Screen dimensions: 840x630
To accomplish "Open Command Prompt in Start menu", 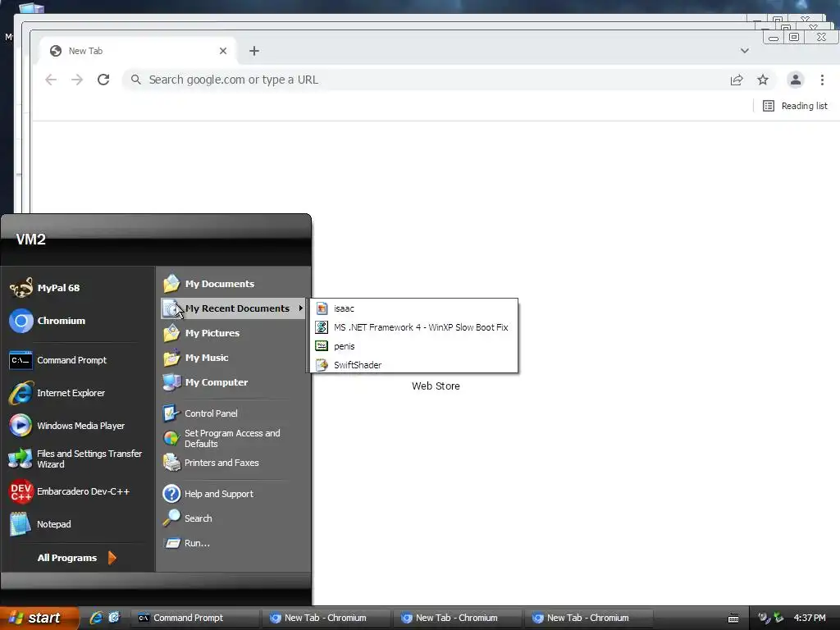I will pyautogui.click(x=59, y=360).
